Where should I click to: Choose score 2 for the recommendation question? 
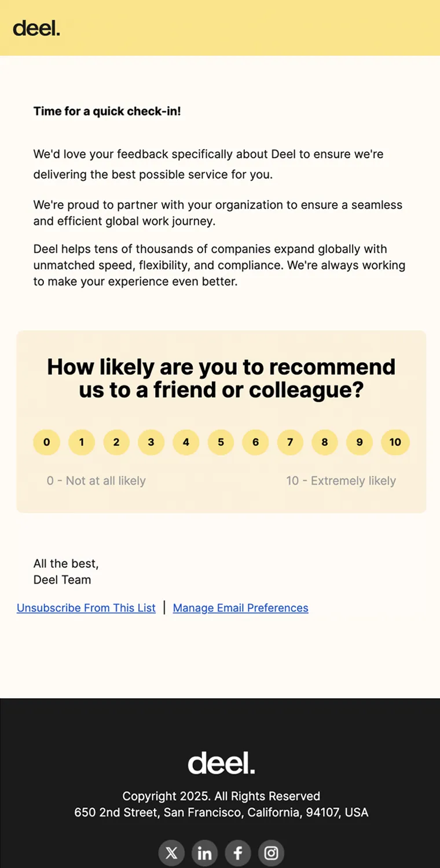click(116, 442)
